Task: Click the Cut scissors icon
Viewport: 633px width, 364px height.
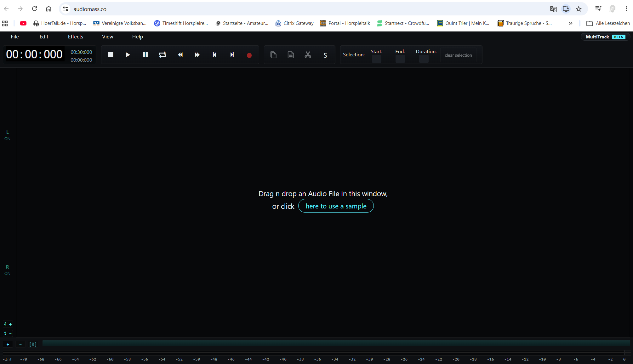Action: (x=308, y=55)
